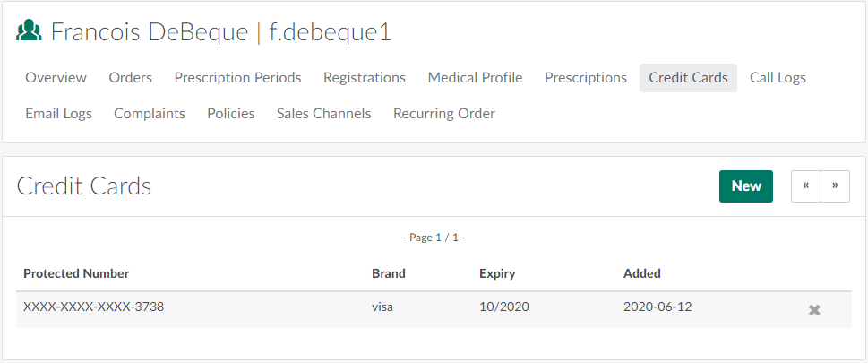Open the Complaints tab
868x363 pixels.
tap(150, 114)
